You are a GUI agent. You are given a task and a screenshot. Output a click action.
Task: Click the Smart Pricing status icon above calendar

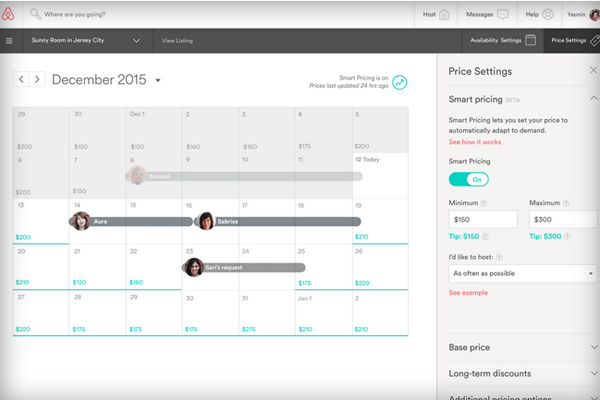point(400,82)
